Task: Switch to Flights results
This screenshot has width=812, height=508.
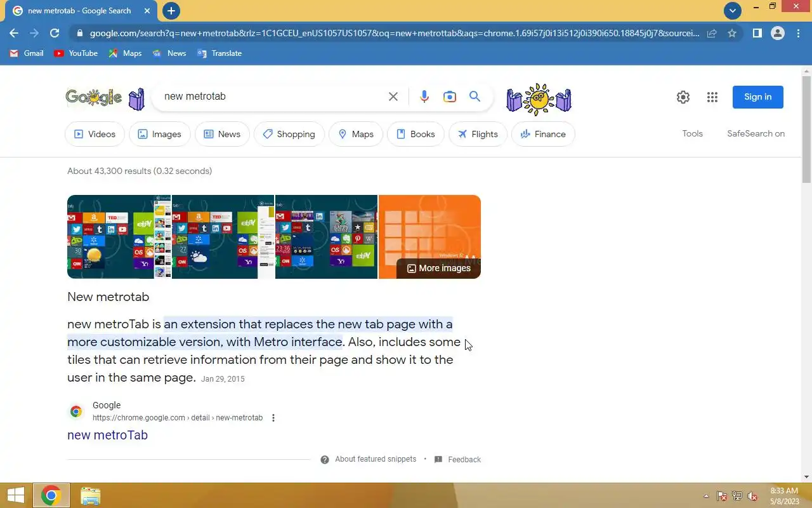Action: coord(478,134)
